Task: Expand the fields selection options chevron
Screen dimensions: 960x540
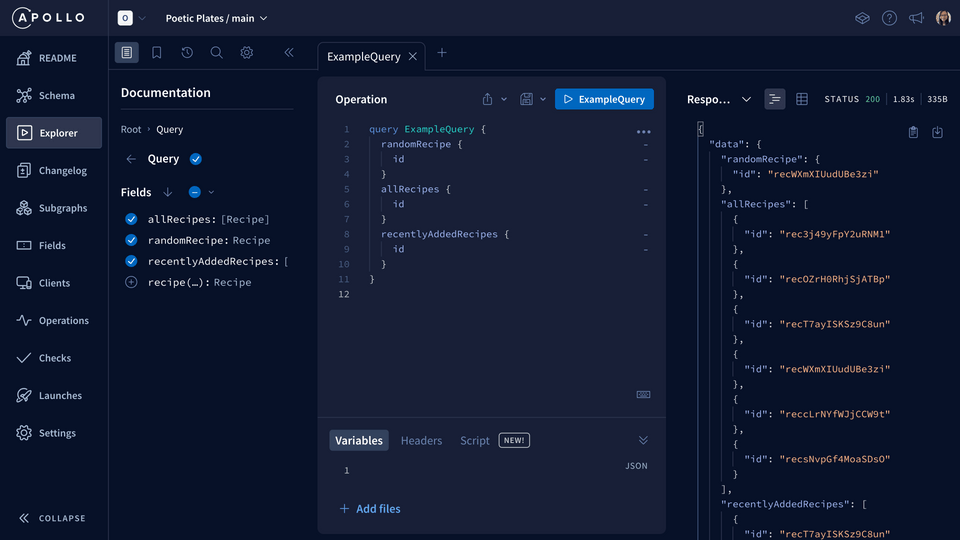Action: coord(211,192)
